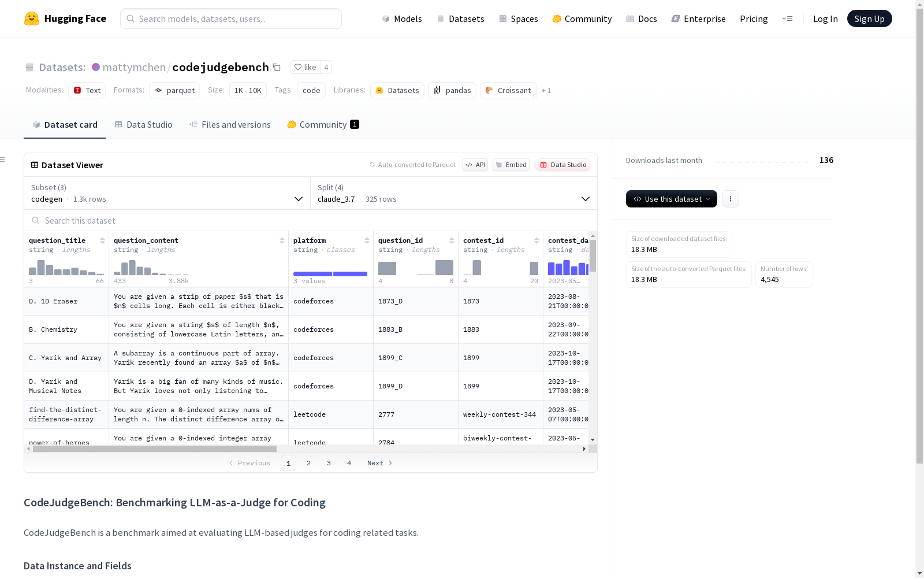Expand the Use this dataset menu
The height and width of the screenshot is (578, 924).
coord(672,199)
